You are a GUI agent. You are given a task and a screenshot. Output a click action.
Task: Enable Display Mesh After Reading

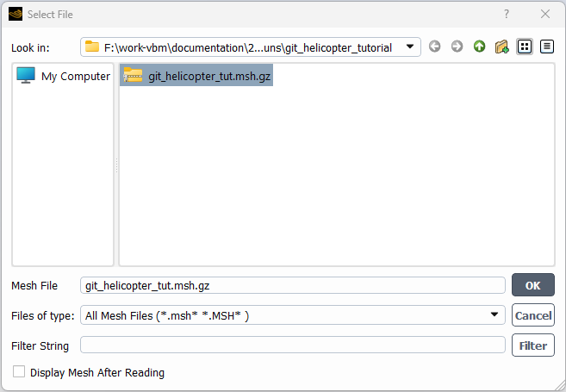coord(19,371)
